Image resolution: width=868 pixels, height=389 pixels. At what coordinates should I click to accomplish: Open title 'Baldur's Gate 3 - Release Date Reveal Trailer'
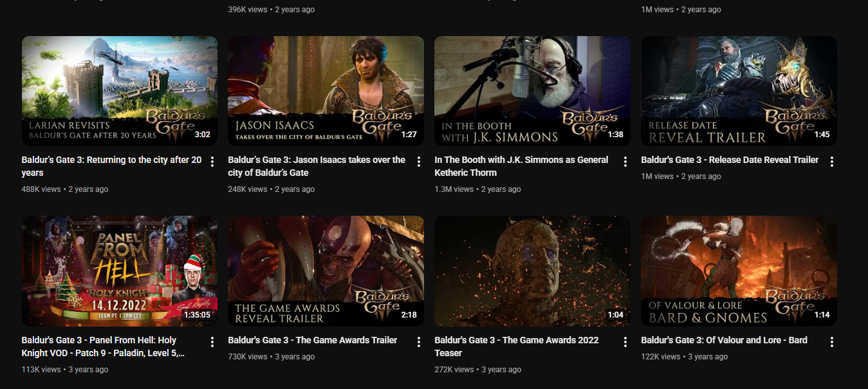coord(730,160)
